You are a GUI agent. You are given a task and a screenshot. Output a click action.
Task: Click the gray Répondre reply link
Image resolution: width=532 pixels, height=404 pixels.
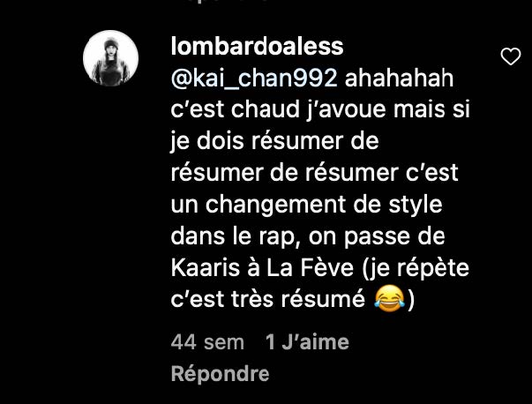pos(220,373)
